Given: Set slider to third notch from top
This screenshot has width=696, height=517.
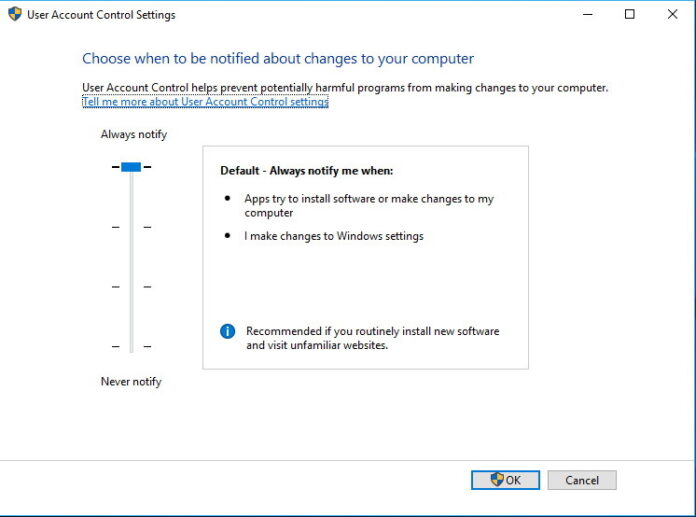Looking at the screenshot, I should [131, 287].
